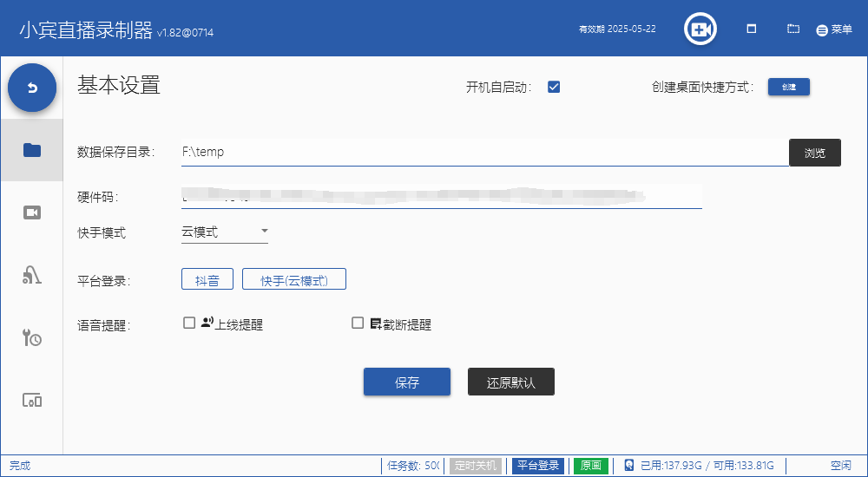This screenshot has height=477, width=868.
Task: Click the disk icon in status bar
Action: 628,466
